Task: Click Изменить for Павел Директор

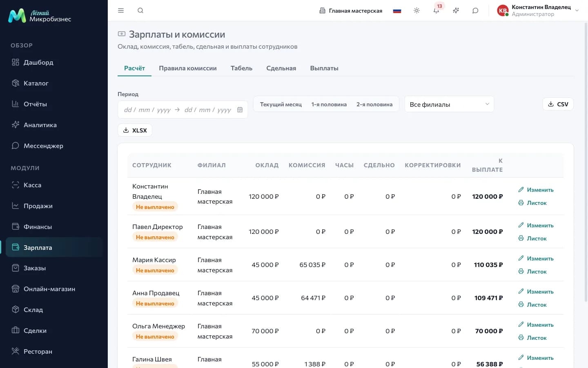Action: (x=536, y=225)
